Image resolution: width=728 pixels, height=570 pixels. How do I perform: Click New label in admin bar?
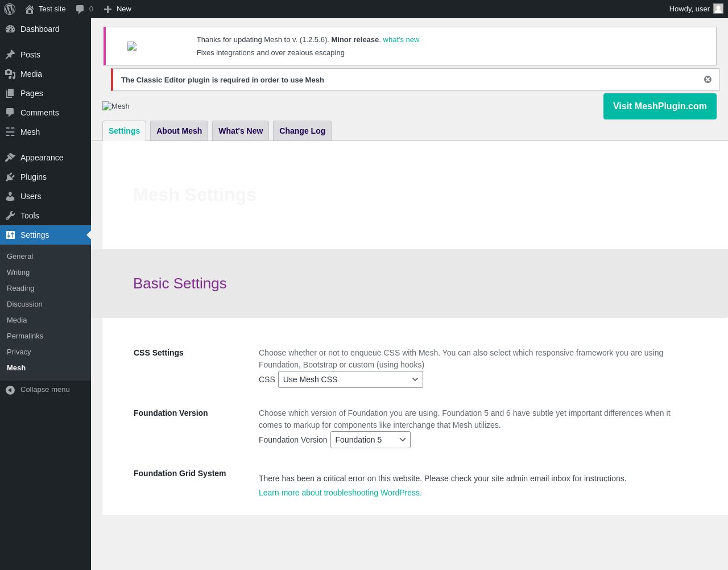point(124,9)
